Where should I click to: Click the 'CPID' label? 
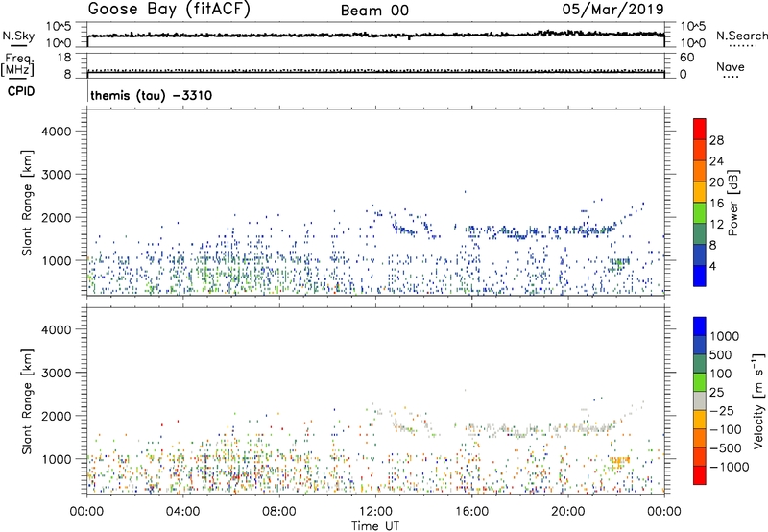[21, 91]
